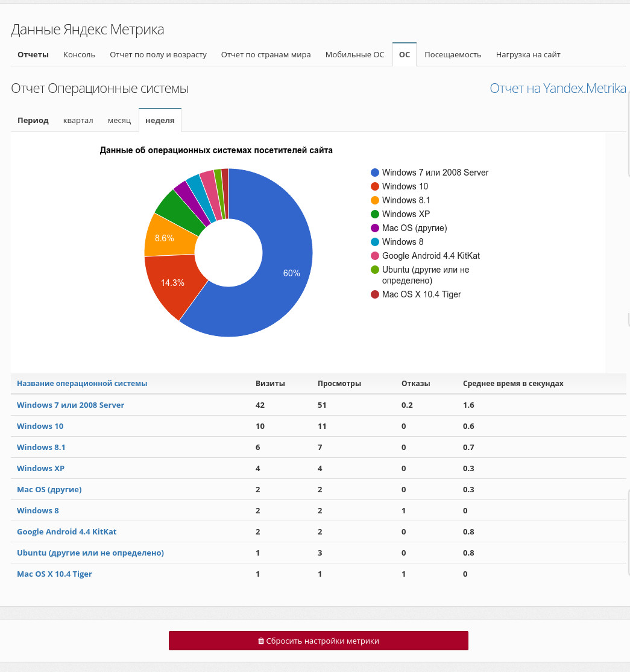This screenshot has height=672, width=630.
Task: Click the pink Android 4.4 KitKat legend marker
Action: [x=375, y=256]
